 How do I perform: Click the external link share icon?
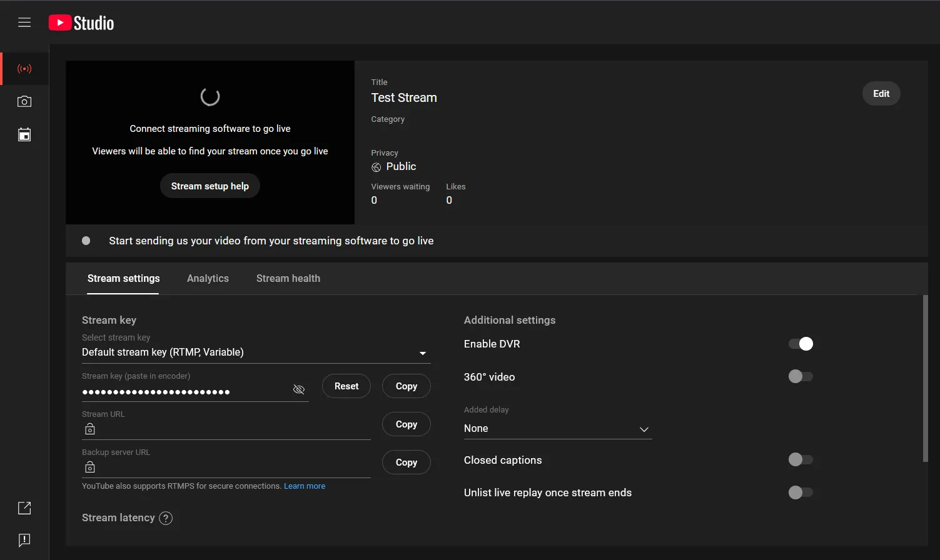[24, 508]
